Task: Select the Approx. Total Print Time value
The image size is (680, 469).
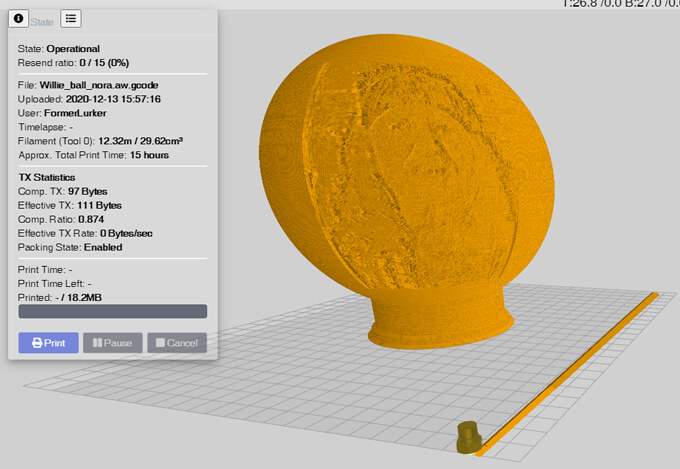Action: (x=150, y=155)
